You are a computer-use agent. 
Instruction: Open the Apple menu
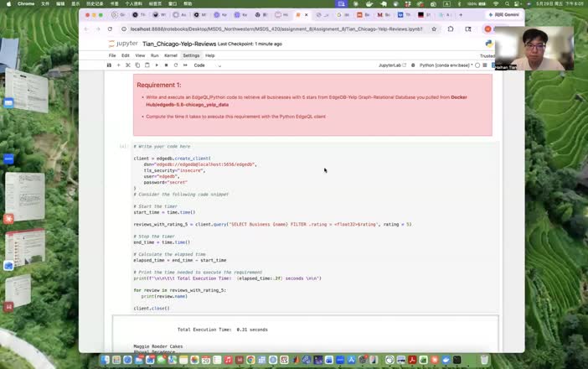click(x=8, y=3)
